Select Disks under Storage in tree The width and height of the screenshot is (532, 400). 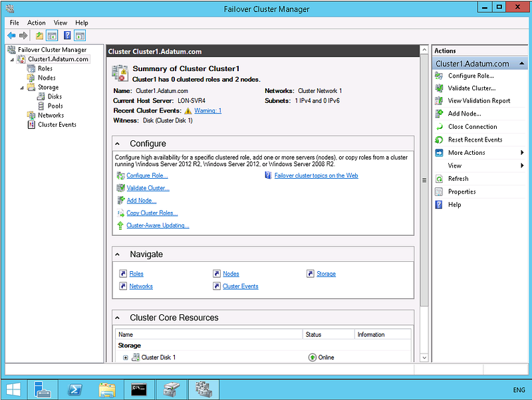(x=55, y=96)
